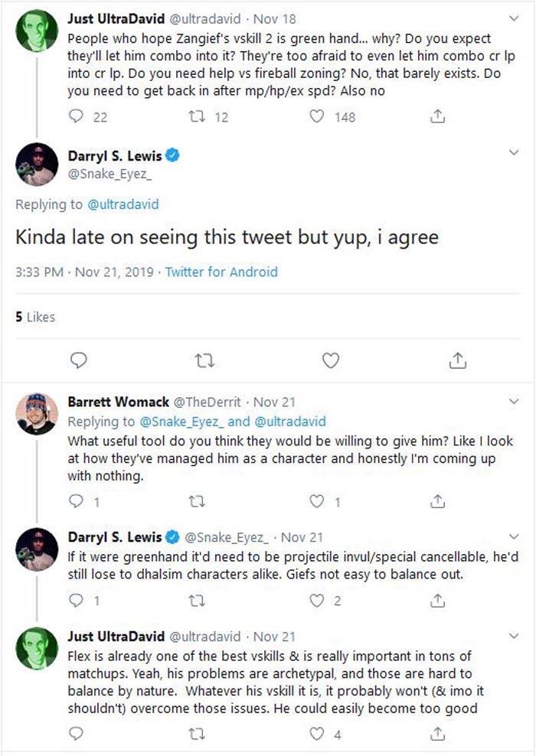Reply to Barrett Womack's tweet

(x=76, y=502)
